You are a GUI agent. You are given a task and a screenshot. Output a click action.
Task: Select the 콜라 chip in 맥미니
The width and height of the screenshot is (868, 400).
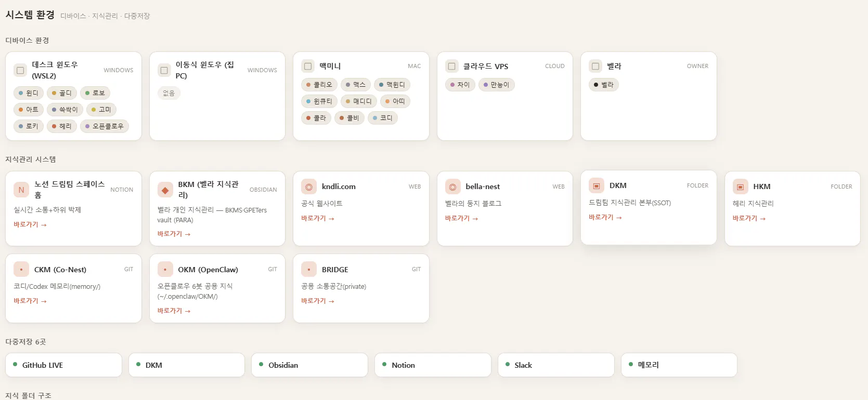click(x=316, y=118)
